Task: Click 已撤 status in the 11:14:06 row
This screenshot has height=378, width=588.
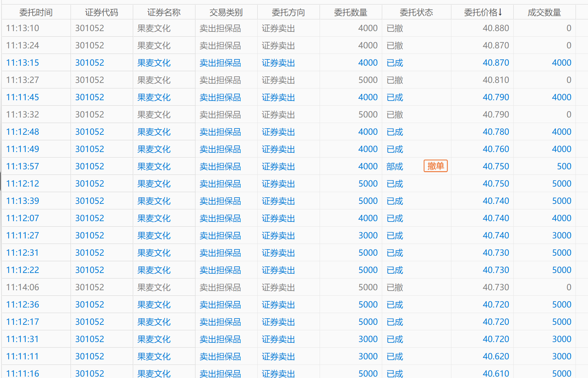Action: pyautogui.click(x=395, y=287)
